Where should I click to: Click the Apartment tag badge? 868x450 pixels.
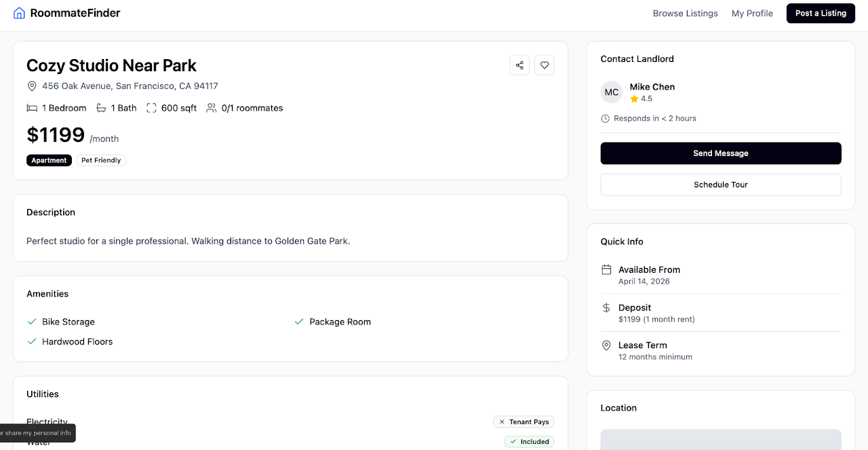pyautogui.click(x=49, y=160)
